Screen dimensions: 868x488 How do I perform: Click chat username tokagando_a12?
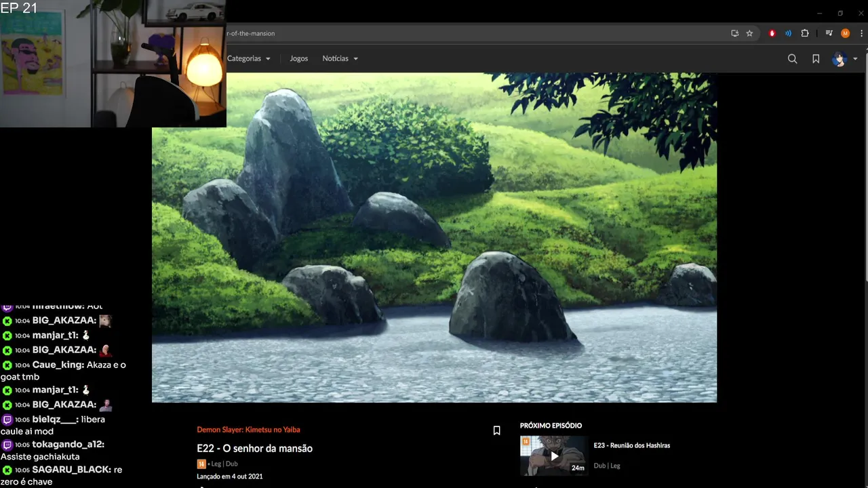point(68,445)
